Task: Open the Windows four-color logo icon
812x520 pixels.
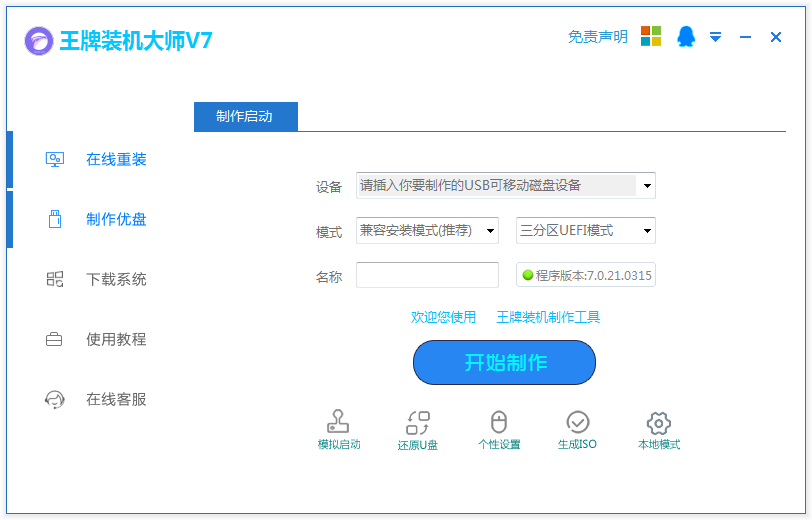Action: point(651,36)
